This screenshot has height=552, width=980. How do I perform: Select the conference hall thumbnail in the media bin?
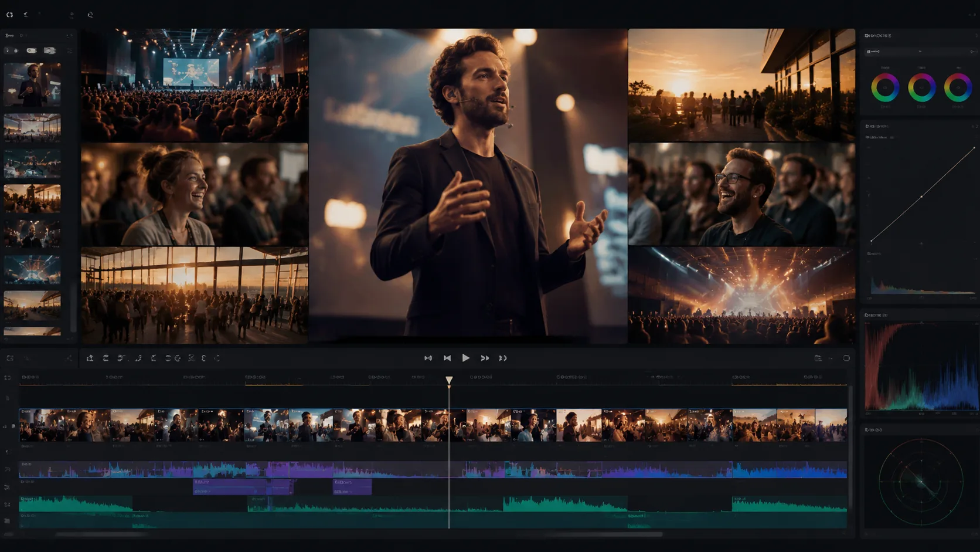coord(32,127)
